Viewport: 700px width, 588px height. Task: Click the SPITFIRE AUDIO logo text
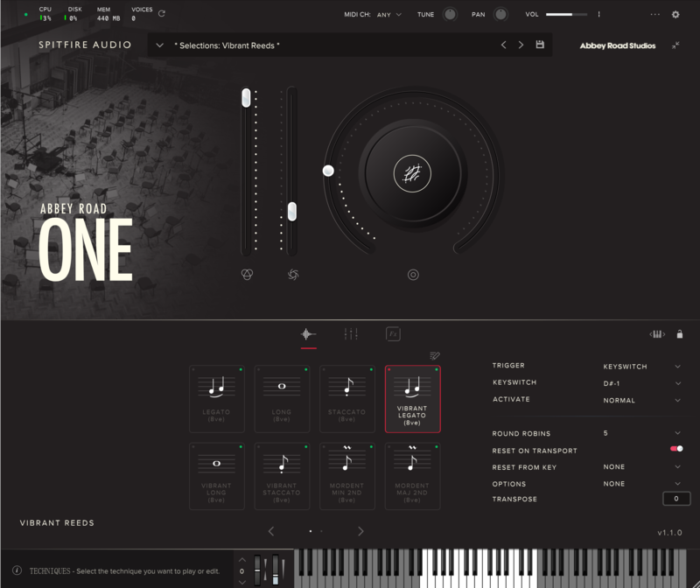[x=85, y=45]
